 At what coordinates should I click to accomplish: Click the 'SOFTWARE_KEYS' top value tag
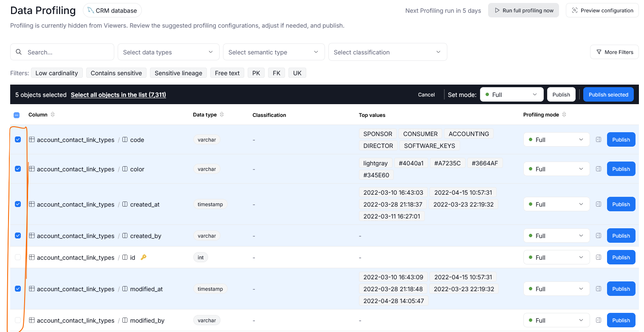tap(429, 145)
